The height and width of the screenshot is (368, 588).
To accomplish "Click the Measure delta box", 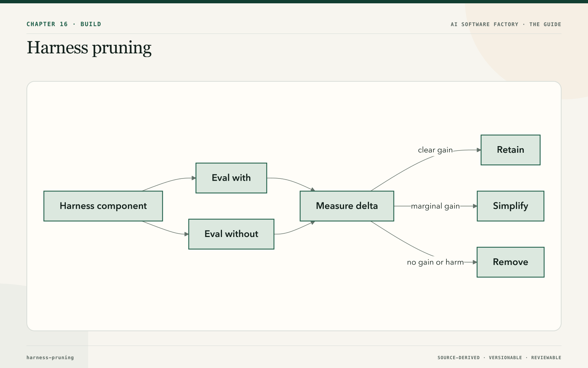I will [x=347, y=206].
